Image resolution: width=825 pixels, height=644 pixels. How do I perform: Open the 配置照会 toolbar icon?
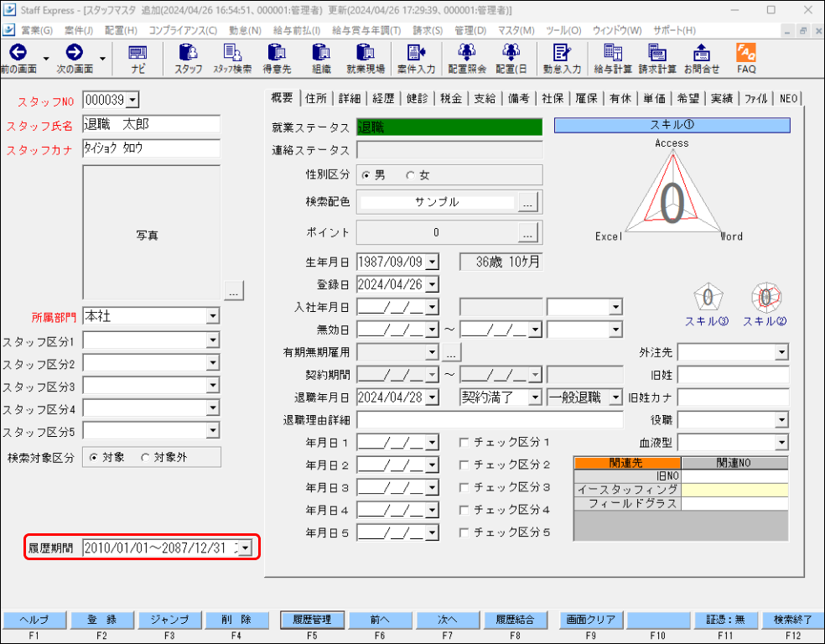pyautogui.click(x=467, y=53)
